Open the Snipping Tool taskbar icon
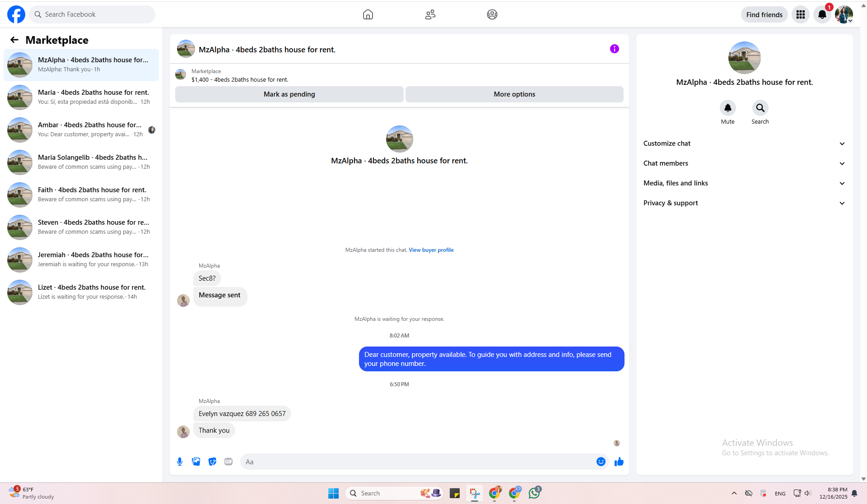Viewport: 867px width, 504px height. [475, 493]
